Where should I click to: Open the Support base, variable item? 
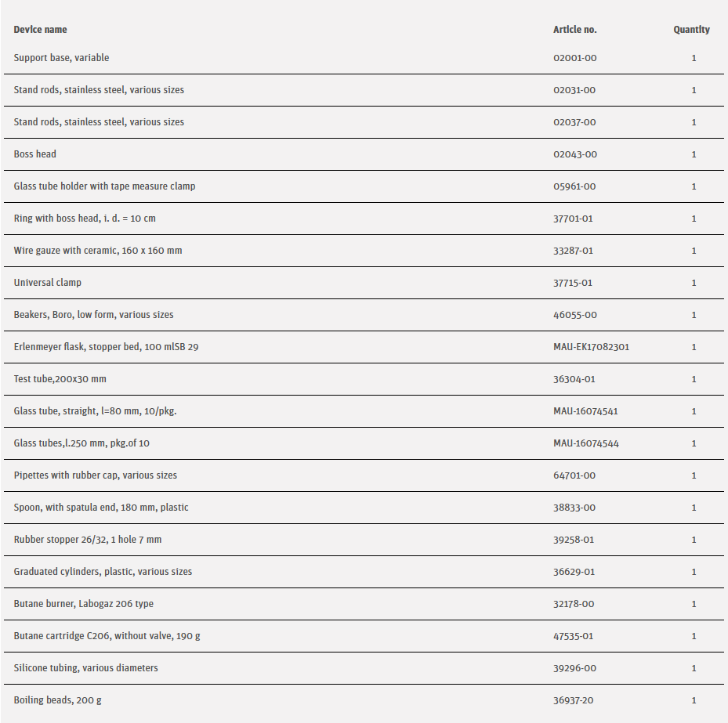click(x=61, y=58)
